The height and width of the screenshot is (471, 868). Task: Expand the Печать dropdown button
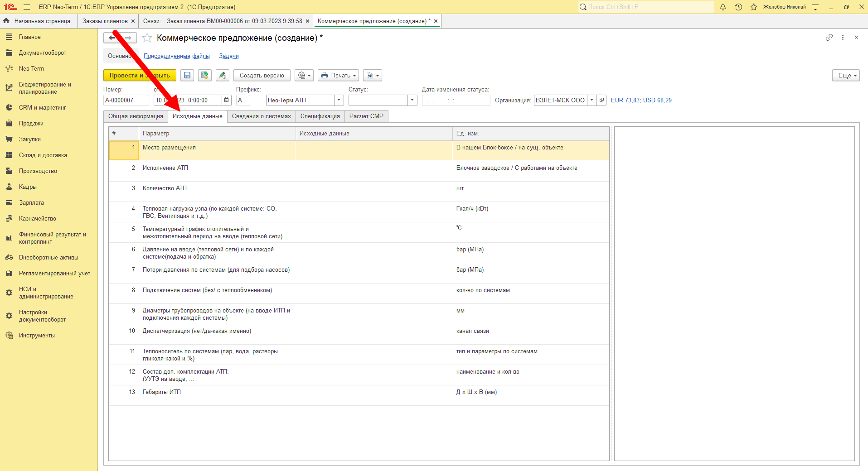coord(339,76)
